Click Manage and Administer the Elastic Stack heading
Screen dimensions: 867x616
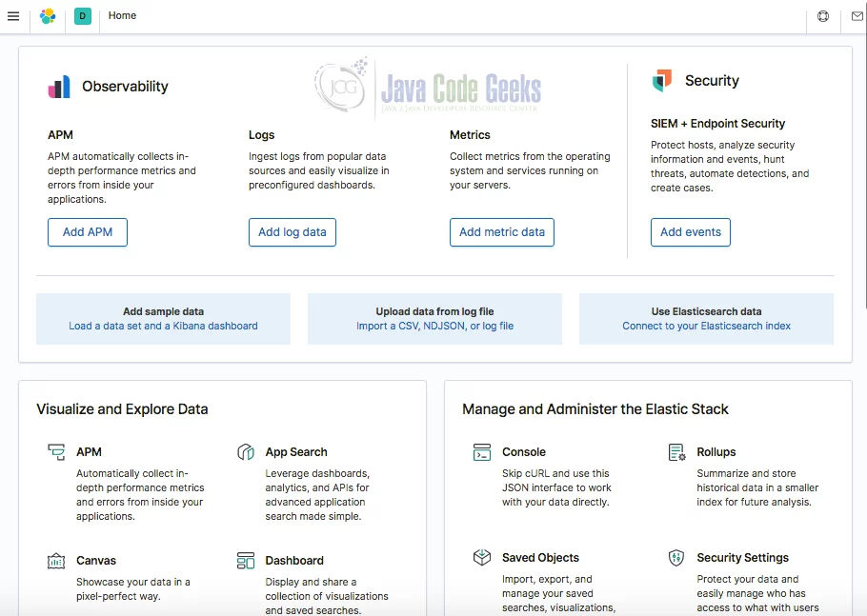(x=595, y=408)
